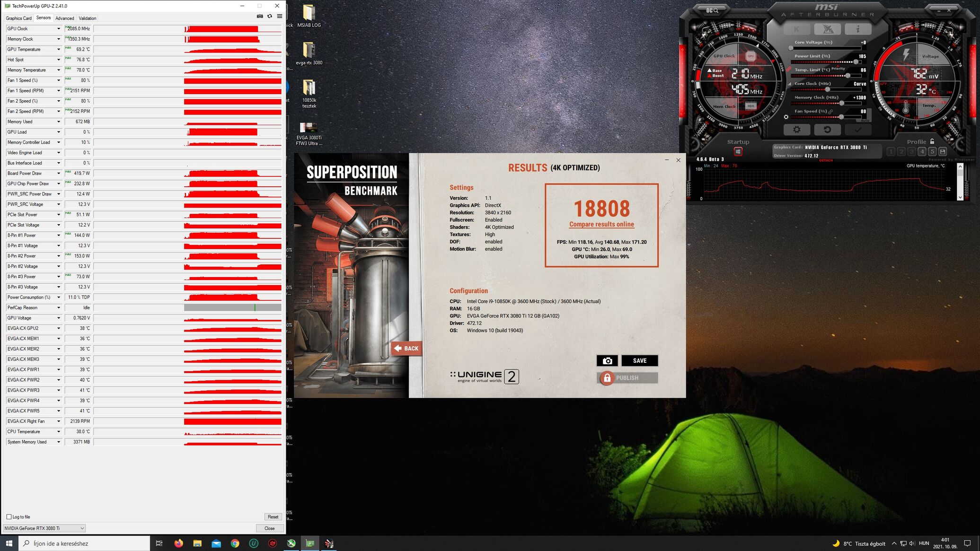Open NVIDIA GeForce RTX 3080 Ti GPU selector
Screen dimensions: 980x551
click(44, 528)
